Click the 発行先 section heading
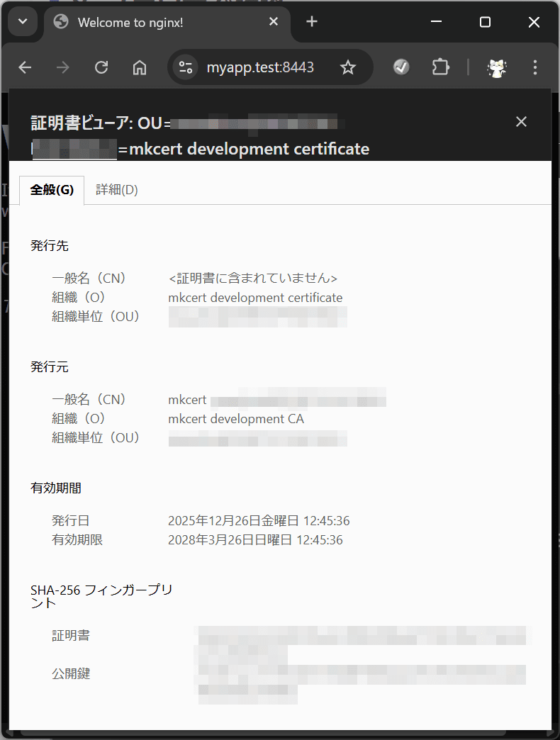This screenshot has height=740, width=560. point(50,246)
